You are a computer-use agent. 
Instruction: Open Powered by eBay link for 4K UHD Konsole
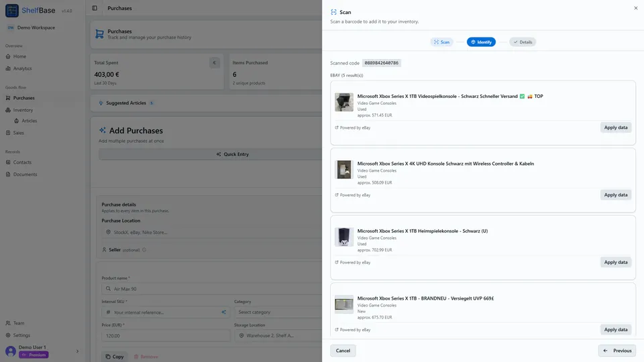click(352, 195)
